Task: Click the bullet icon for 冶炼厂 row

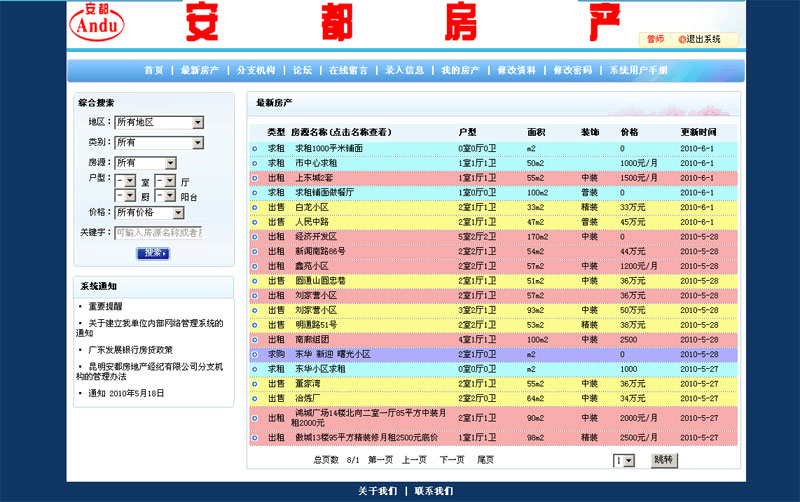Action: click(x=255, y=398)
